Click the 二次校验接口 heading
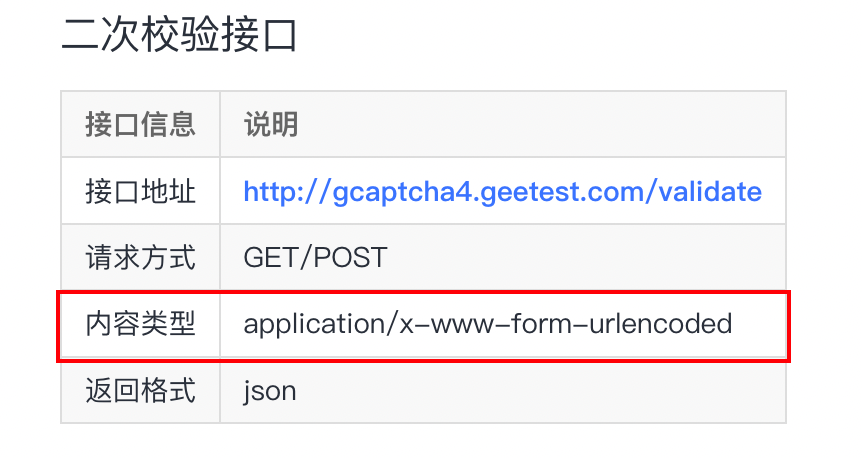The height and width of the screenshot is (458, 862). click(x=180, y=36)
